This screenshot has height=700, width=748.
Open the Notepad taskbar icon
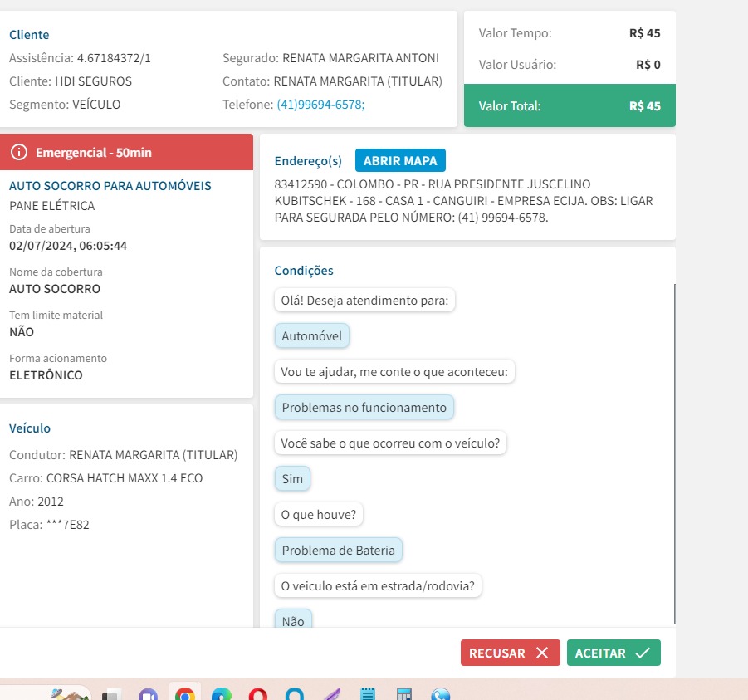[x=368, y=694]
